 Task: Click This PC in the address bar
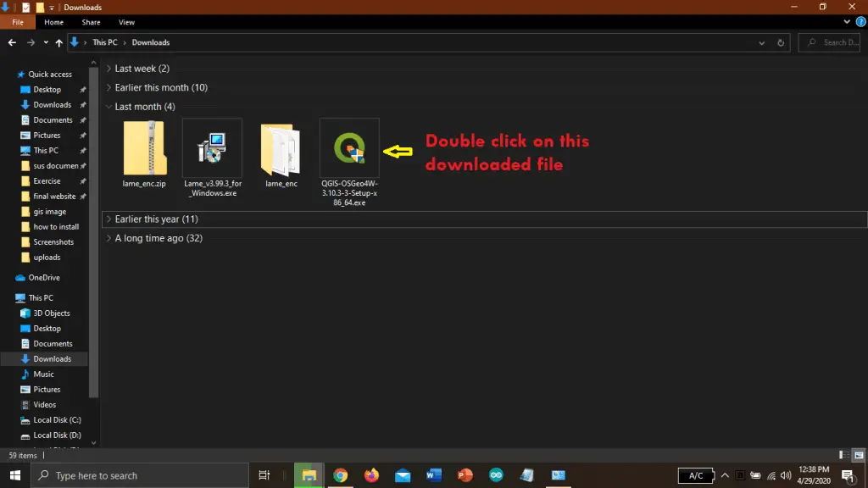104,42
